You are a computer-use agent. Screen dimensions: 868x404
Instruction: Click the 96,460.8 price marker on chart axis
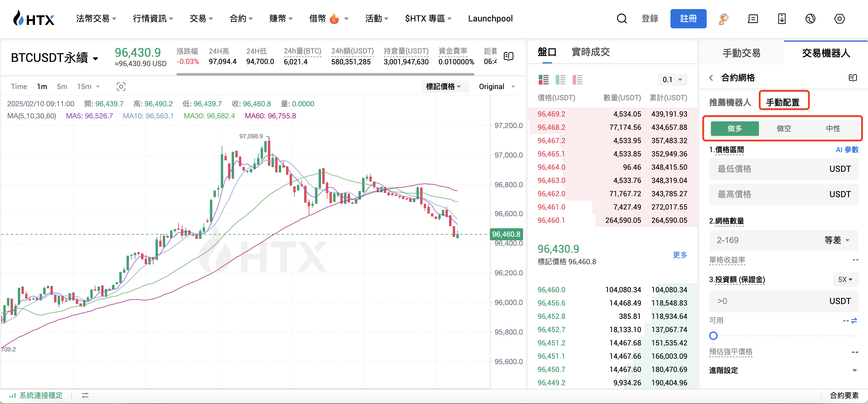[x=506, y=234]
